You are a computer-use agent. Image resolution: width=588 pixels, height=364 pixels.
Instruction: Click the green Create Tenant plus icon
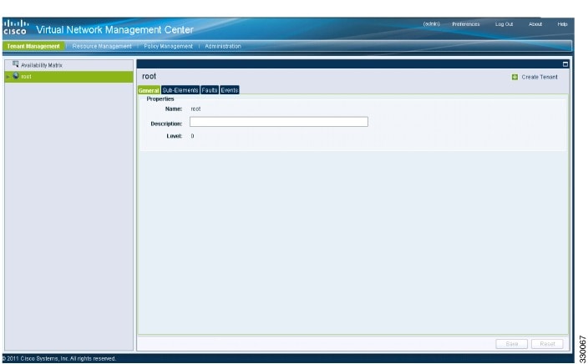[514, 77]
